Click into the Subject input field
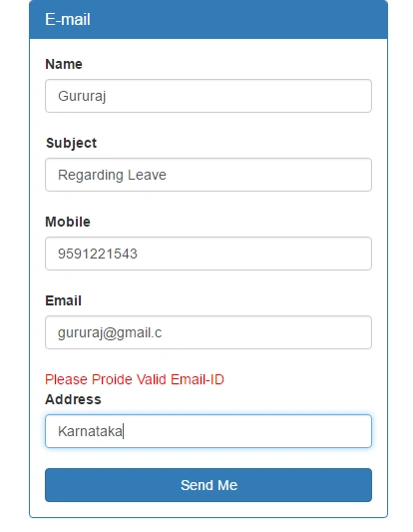413x532 pixels. click(x=208, y=175)
